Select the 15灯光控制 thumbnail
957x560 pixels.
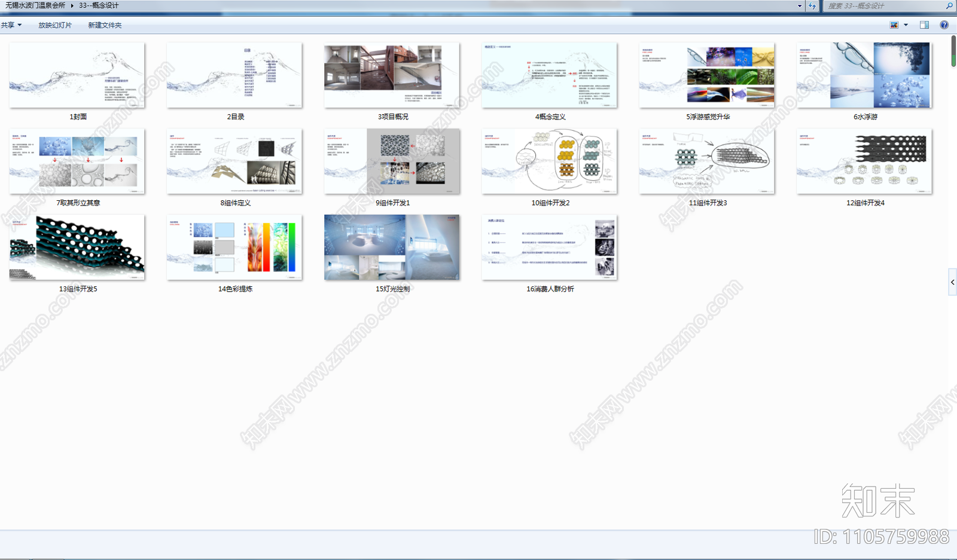coord(392,247)
